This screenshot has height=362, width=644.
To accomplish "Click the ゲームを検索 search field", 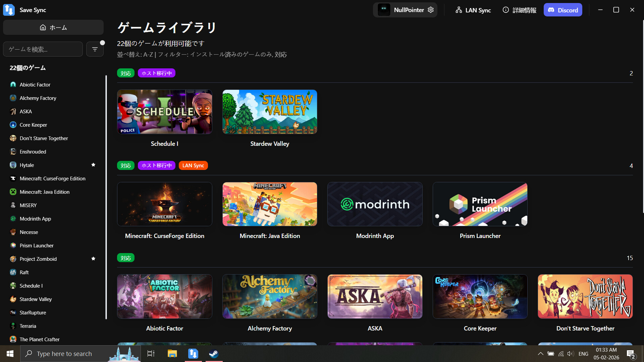I will (43, 49).
